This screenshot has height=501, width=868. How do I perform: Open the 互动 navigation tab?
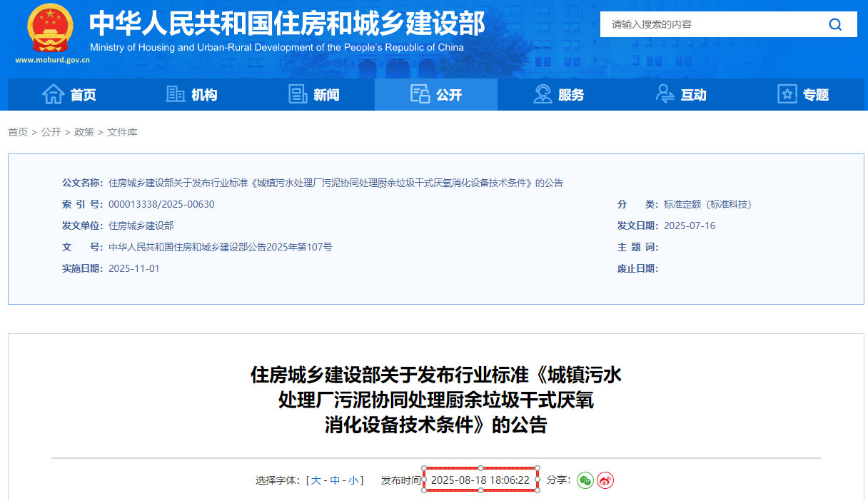(x=680, y=94)
